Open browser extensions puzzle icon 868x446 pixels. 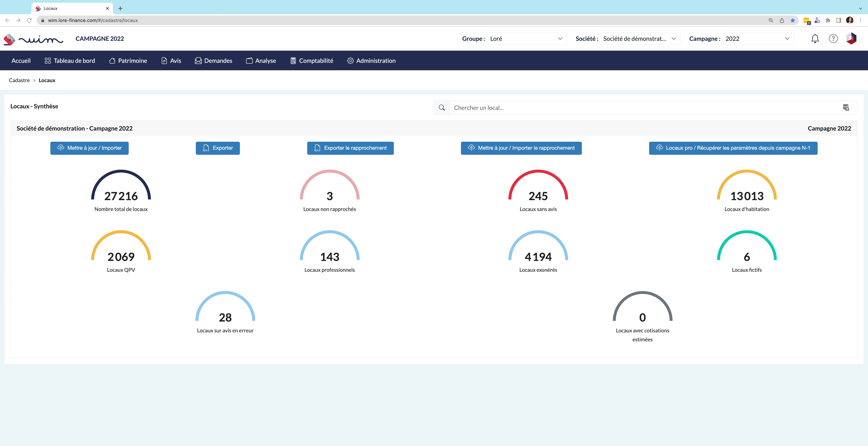click(x=828, y=20)
